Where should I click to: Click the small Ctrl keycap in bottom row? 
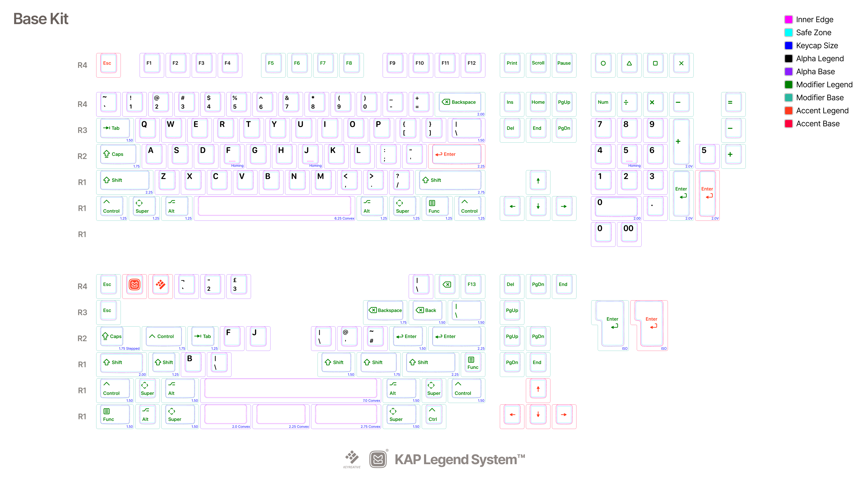(434, 417)
